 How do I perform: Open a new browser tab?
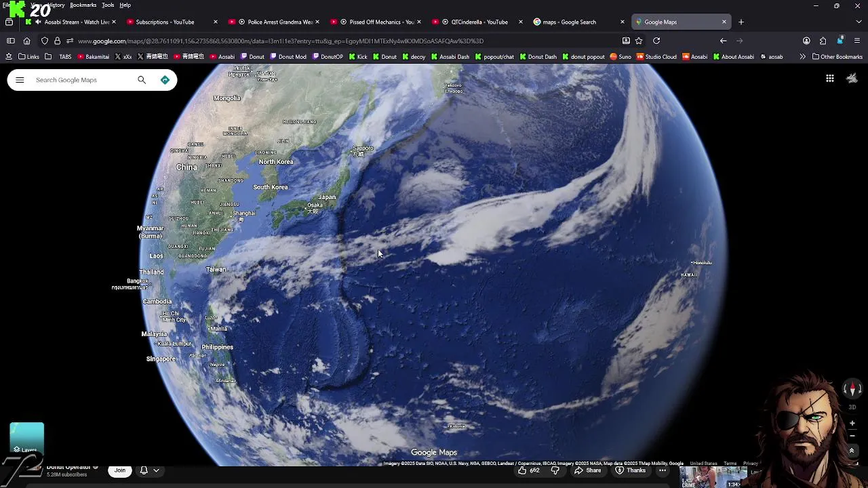coord(741,22)
